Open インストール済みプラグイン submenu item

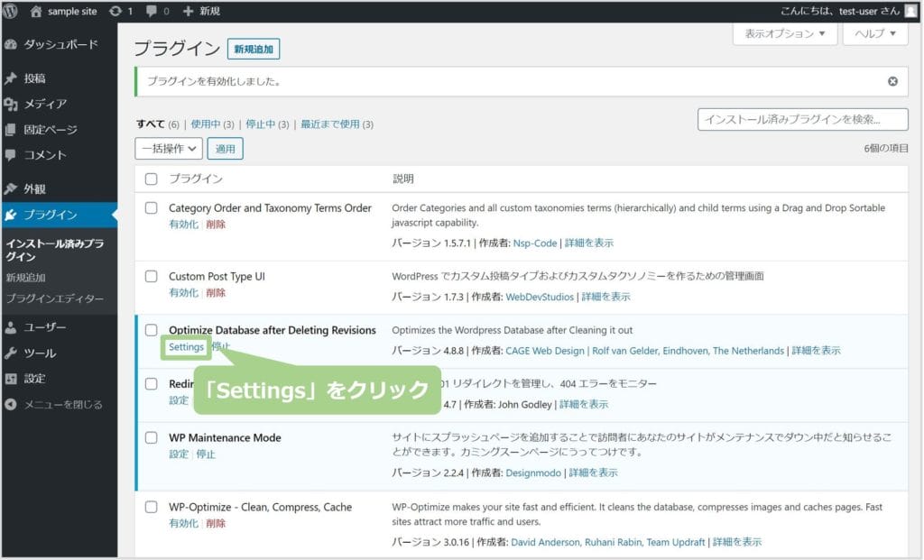click(55, 250)
